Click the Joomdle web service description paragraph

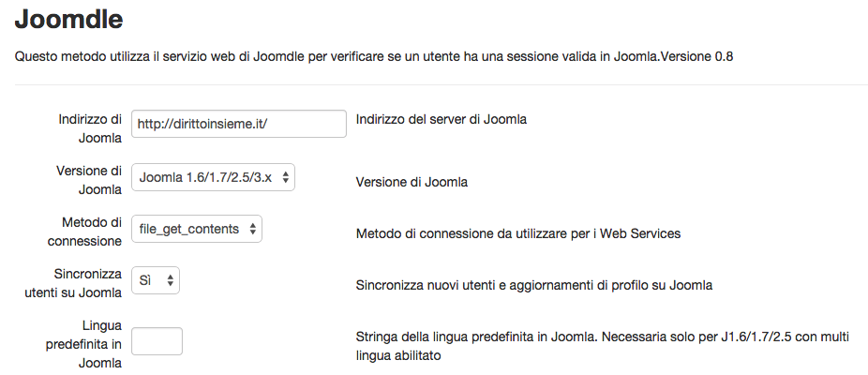[x=374, y=57]
